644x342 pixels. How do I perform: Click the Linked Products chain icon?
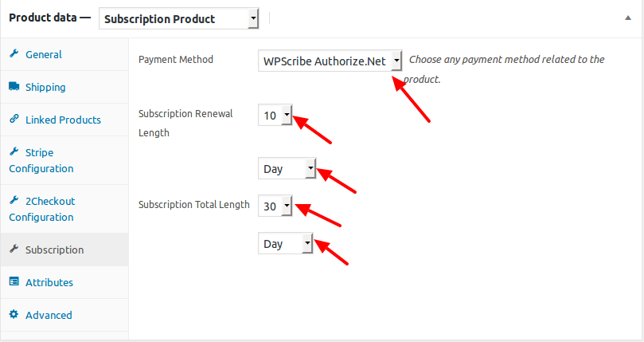coord(14,119)
